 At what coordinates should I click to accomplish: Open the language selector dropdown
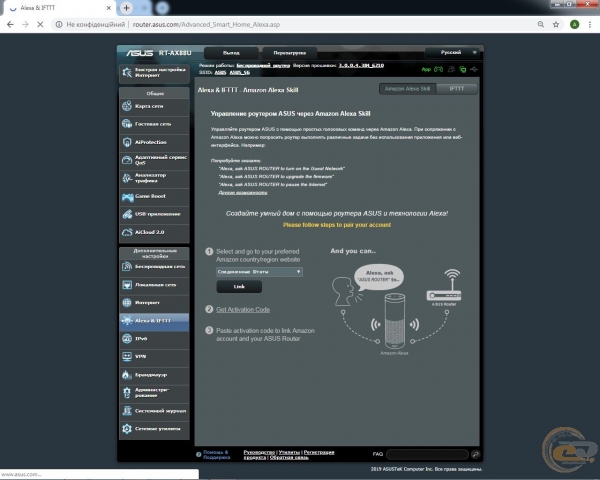[x=453, y=52]
